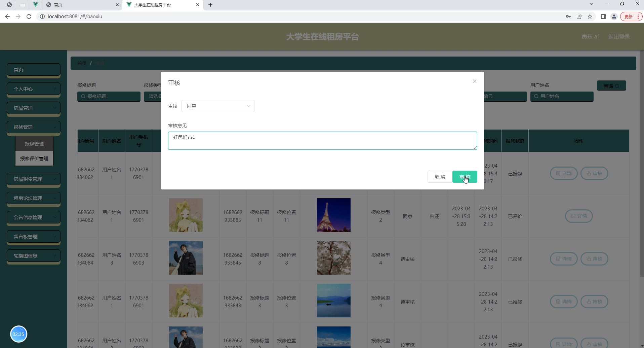Open 详情 in the first 已报修 row
The width and height of the screenshot is (644, 348).
click(x=564, y=173)
